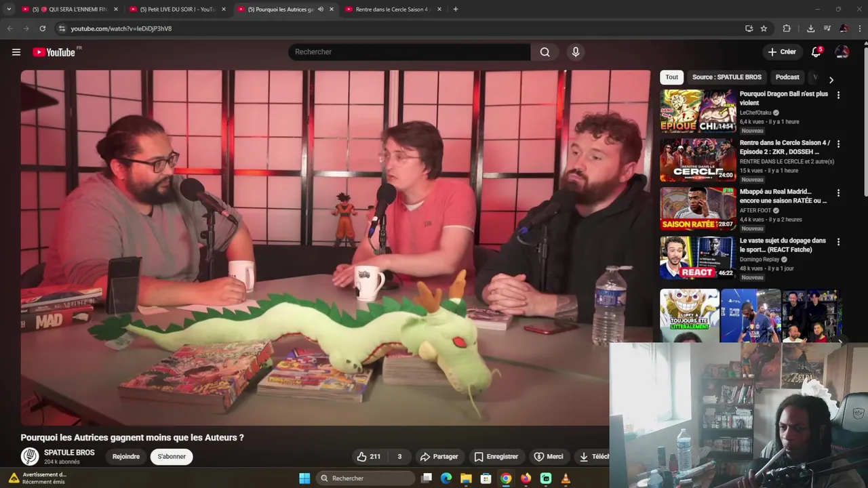
Task: Click the Windows taskbar Rechercher box
Action: click(366, 479)
